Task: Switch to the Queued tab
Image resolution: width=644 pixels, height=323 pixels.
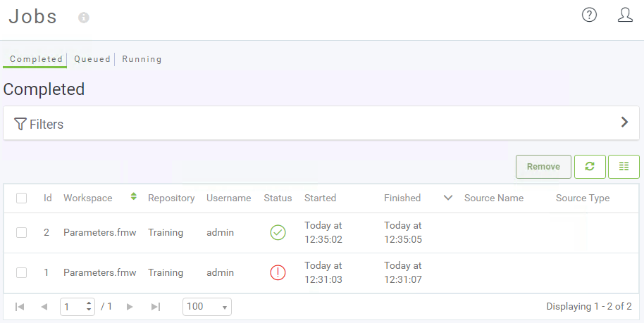Action: point(92,59)
